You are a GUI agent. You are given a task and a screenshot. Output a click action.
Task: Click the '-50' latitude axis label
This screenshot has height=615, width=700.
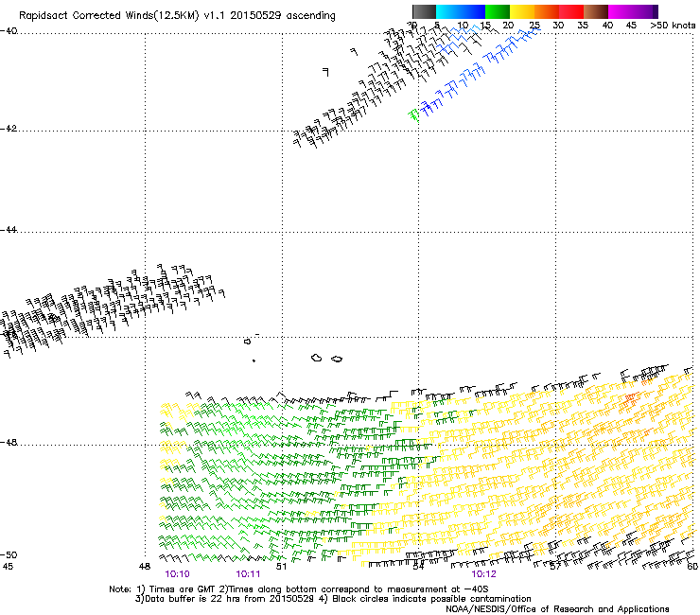pos(9,555)
